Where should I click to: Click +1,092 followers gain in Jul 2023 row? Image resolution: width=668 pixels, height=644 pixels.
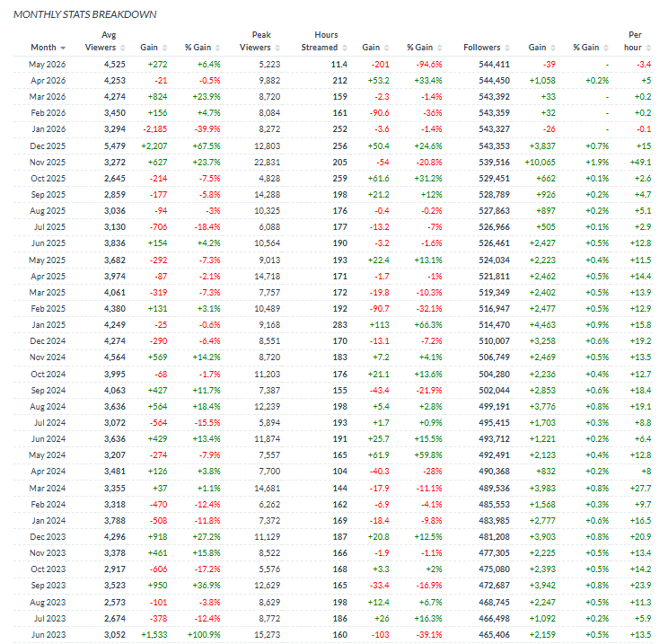click(x=542, y=619)
